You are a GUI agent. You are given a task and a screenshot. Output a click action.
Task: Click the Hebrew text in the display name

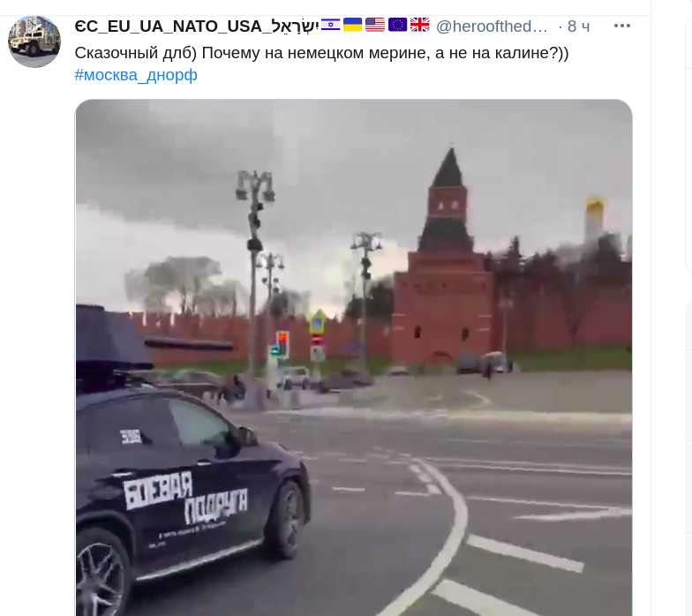click(x=295, y=26)
